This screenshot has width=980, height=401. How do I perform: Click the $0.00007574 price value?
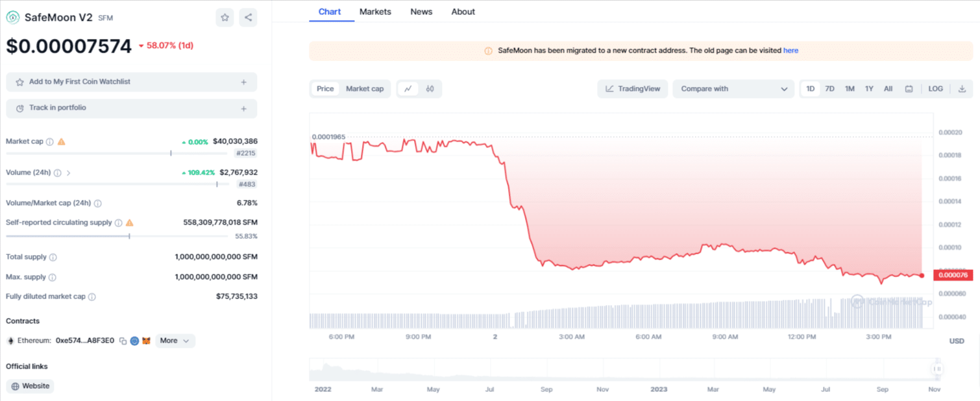click(x=69, y=45)
